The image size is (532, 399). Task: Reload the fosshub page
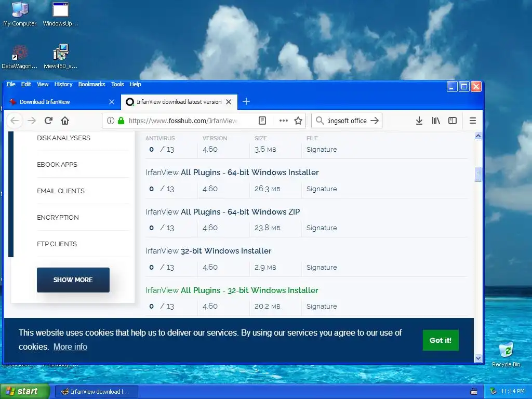(x=48, y=121)
